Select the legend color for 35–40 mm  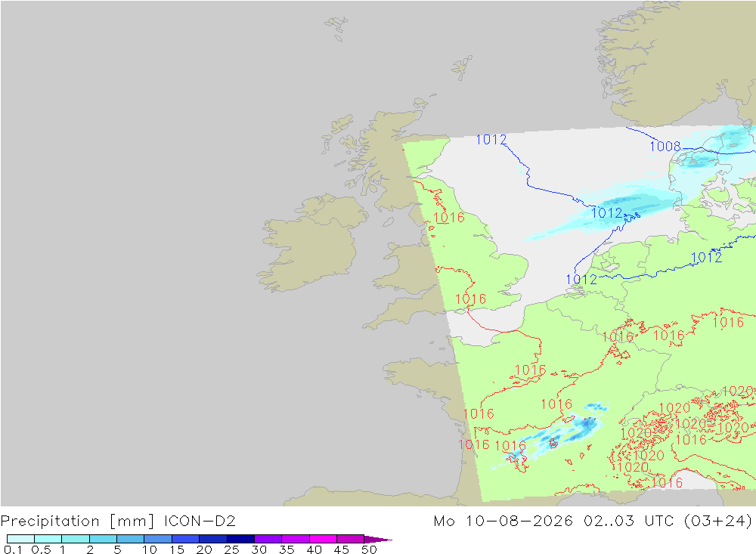click(295, 539)
